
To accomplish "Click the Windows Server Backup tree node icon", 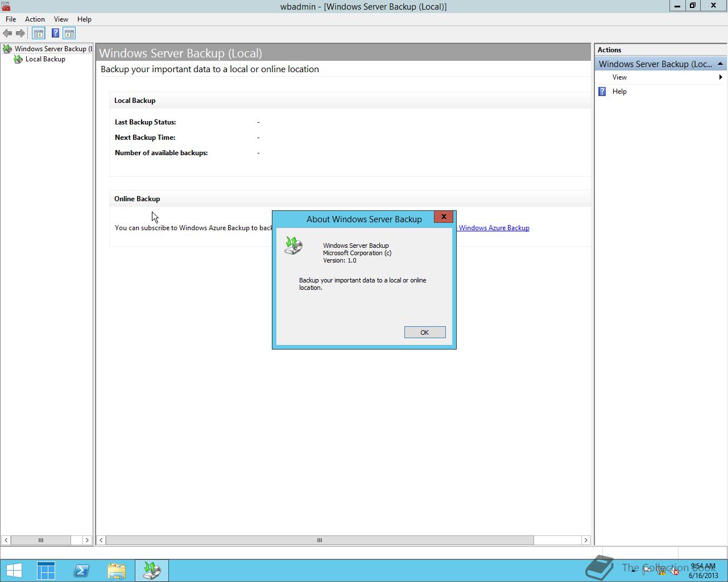I will click(x=7, y=49).
